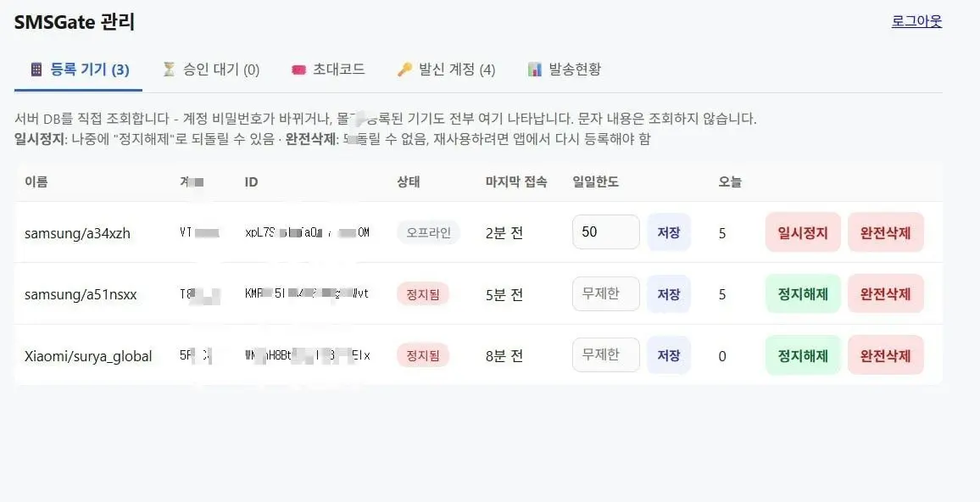Viewport: 980px width, 502px height.
Task: Open the 발송현황 tab
Action: tap(565, 69)
